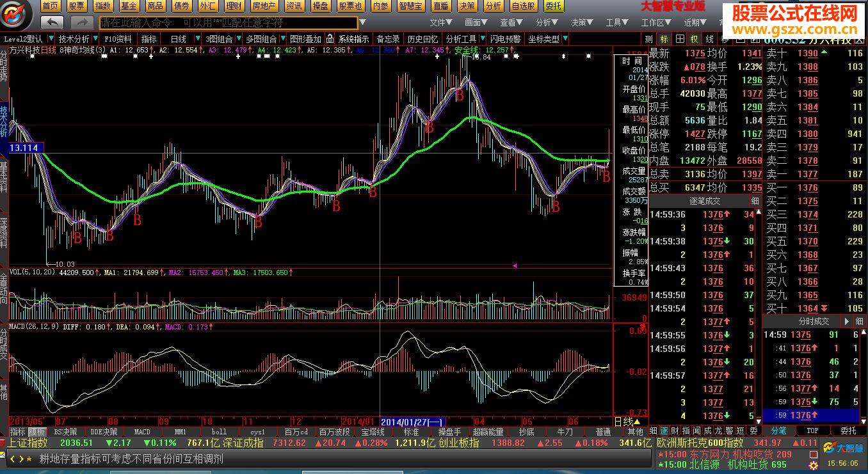Open the 自选股 watchlist
The height and width of the screenshot is (474, 868).
coord(523,6)
